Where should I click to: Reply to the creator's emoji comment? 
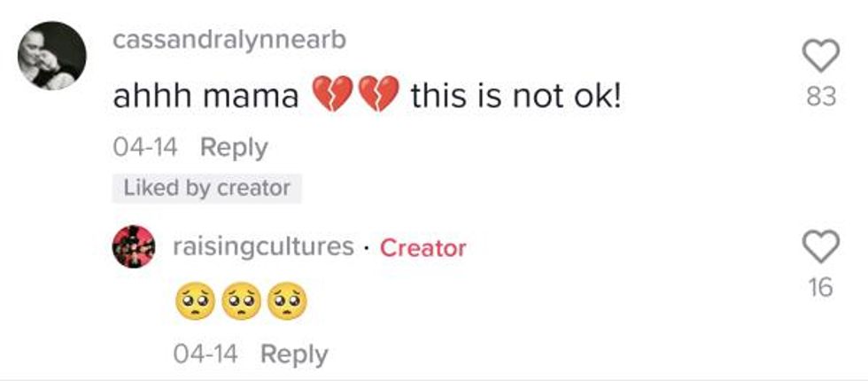(294, 354)
